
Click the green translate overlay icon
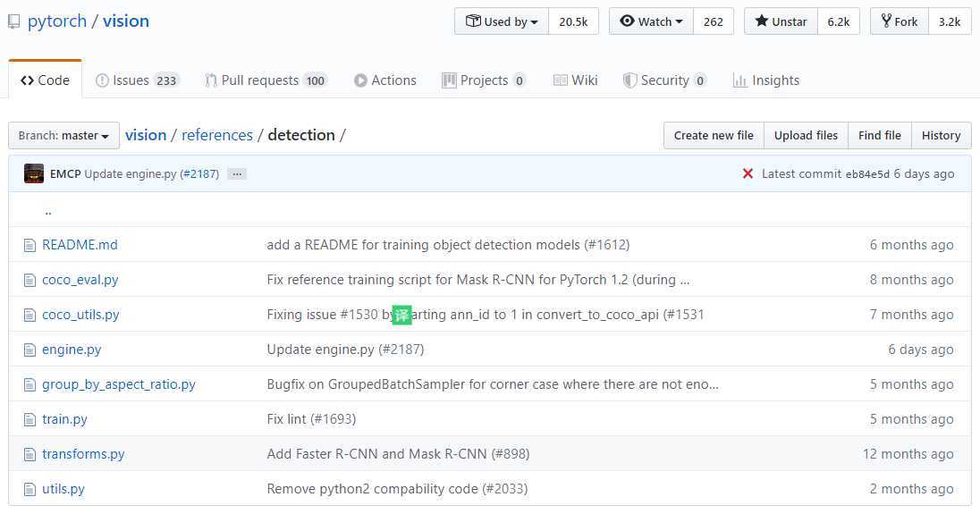pyautogui.click(x=401, y=315)
